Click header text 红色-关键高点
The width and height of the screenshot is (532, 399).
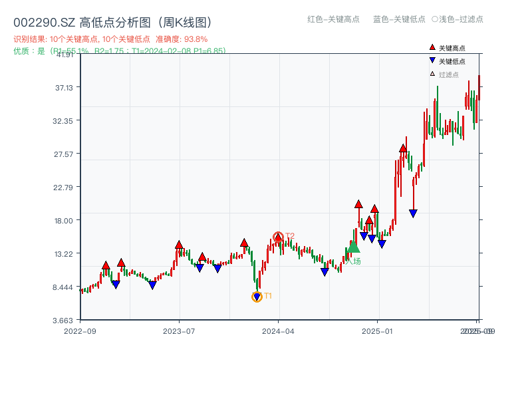334,19
